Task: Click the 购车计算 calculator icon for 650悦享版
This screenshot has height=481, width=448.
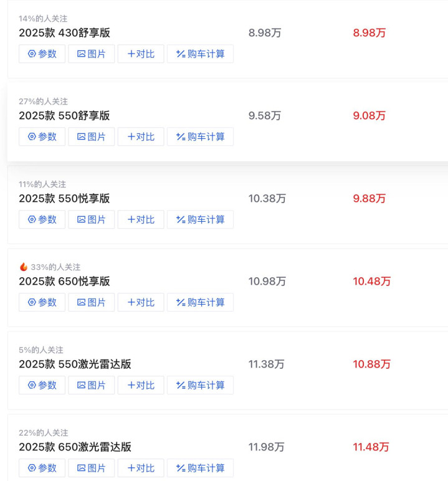Action: tap(181, 303)
